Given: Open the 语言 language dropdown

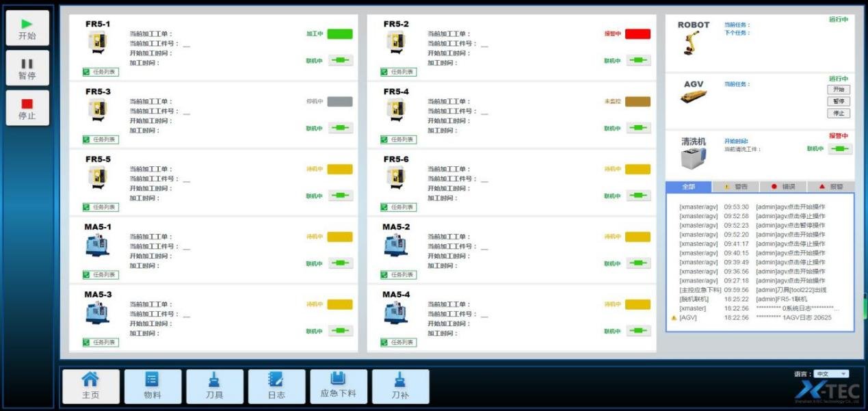Looking at the screenshot, I should 831,374.
